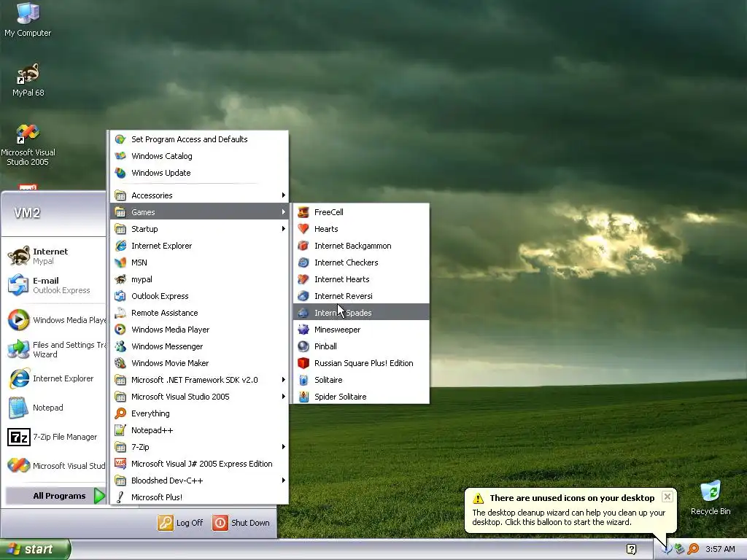This screenshot has width=747, height=560.
Task: Expand the 7-Zip program folder
Action: [199, 447]
